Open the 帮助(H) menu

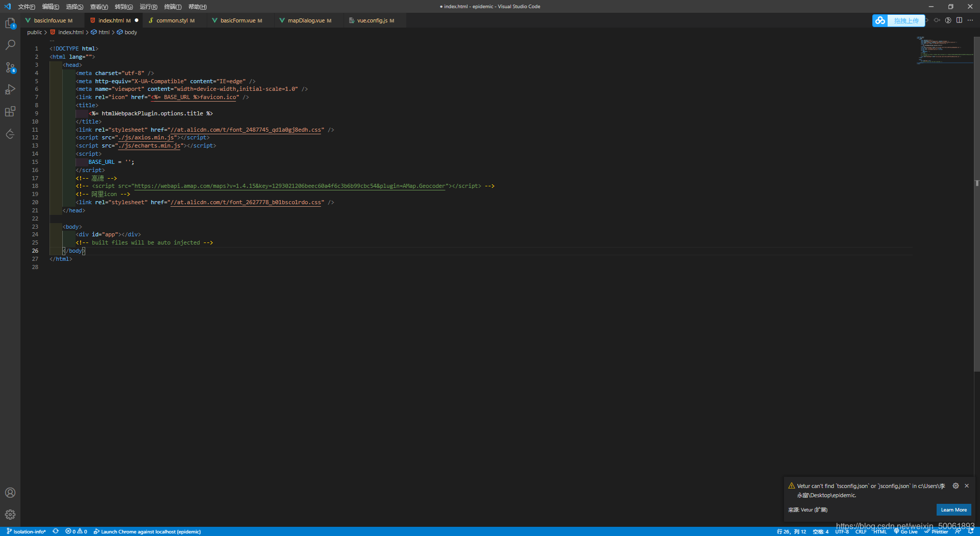198,7
